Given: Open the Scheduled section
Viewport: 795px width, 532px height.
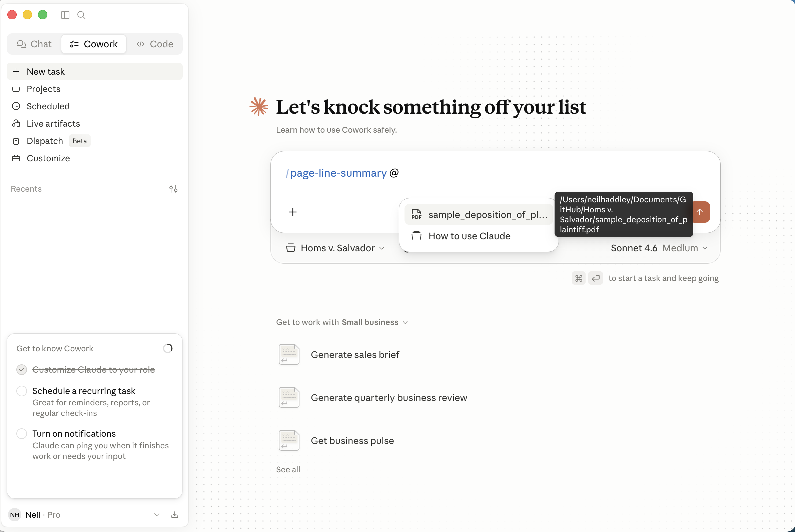Looking at the screenshot, I should point(95,106).
